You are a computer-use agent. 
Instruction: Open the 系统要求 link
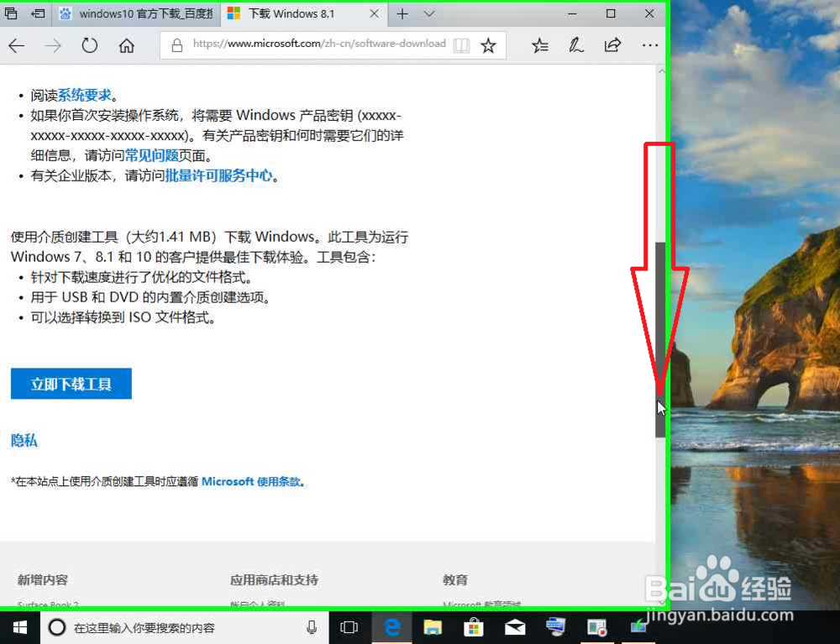pyautogui.click(x=85, y=95)
